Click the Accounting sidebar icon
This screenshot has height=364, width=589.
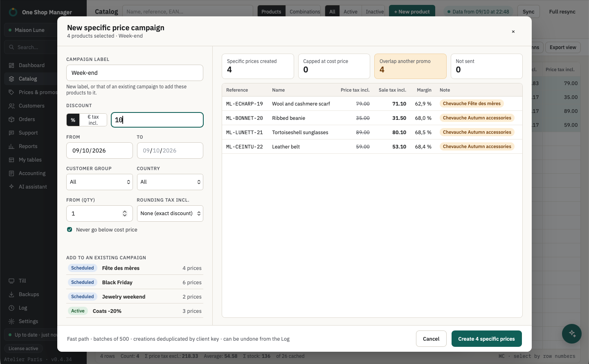point(11,173)
